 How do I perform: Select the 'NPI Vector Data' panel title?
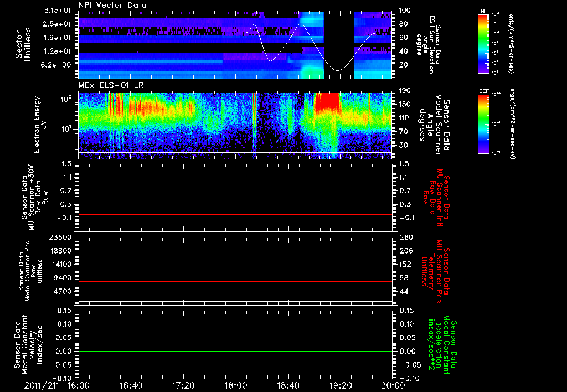click(x=112, y=5)
